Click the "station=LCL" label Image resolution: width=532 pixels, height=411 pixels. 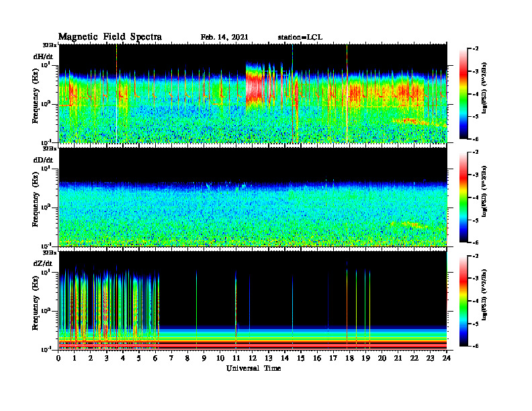pos(300,37)
